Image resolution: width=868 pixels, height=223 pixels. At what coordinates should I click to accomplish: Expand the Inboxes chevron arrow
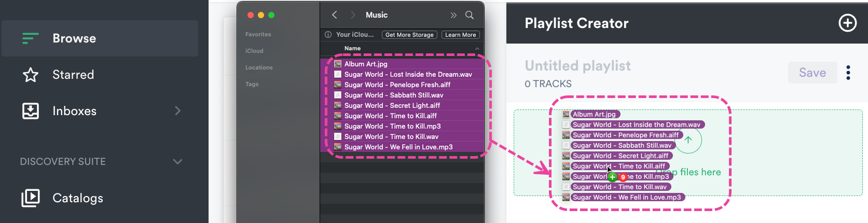pos(178,110)
